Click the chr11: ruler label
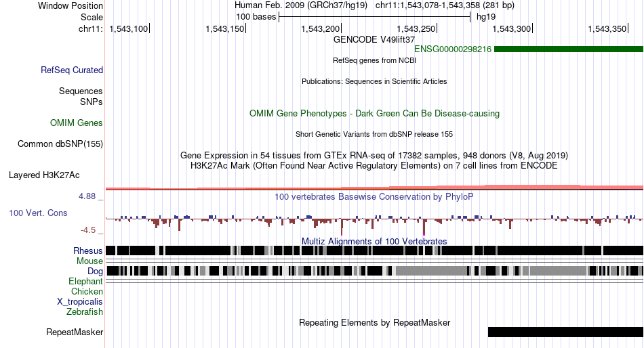Viewport: 644px width, 348px height. tap(91, 28)
